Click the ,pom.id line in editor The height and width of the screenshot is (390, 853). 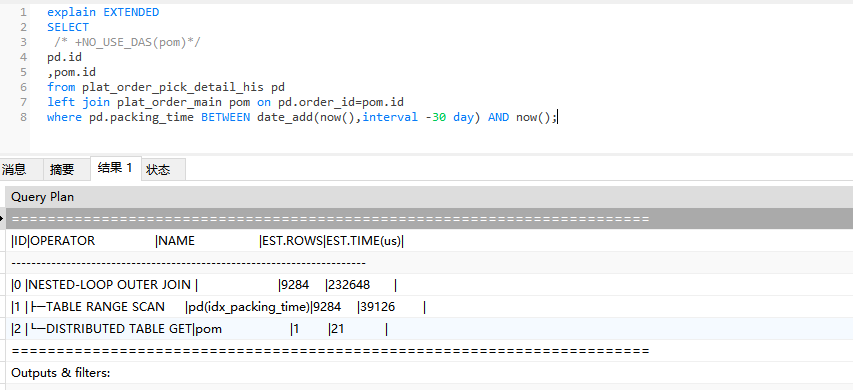point(71,72)
